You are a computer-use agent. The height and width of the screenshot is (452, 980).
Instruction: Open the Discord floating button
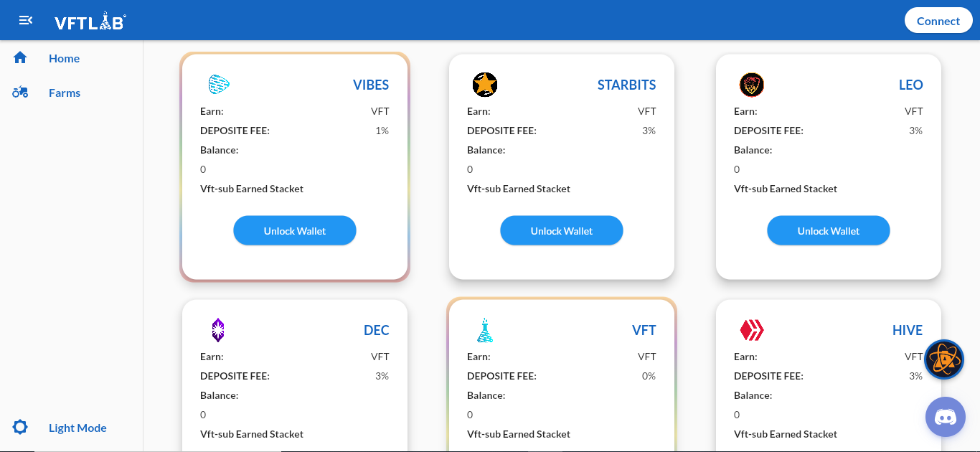coord(946,417)
